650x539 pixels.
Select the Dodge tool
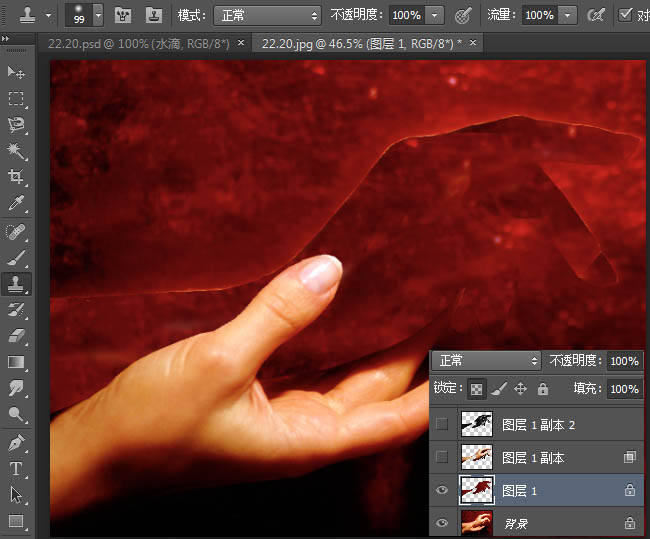[16, 414]
